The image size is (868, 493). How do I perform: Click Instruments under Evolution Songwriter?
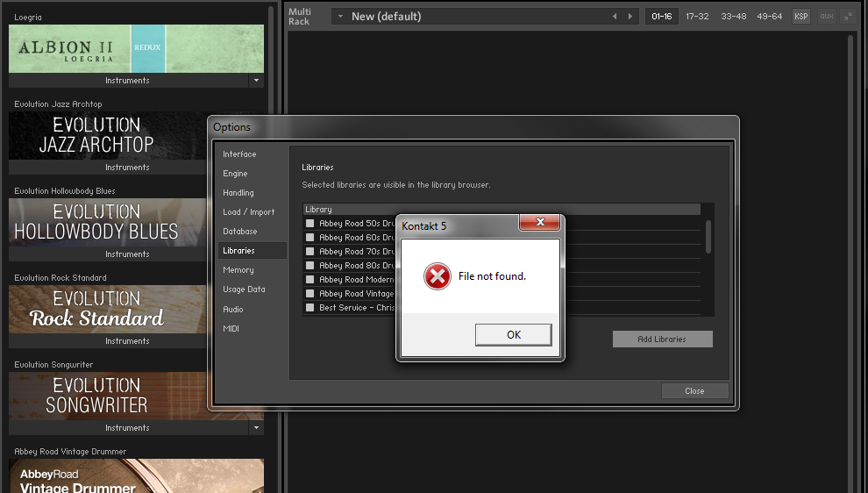coord(127,427)
